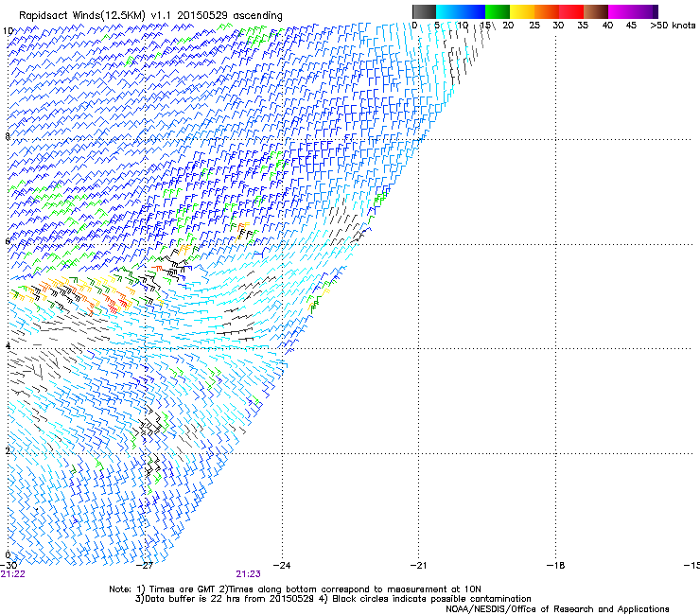Click the latitude label 2
The height and width of the screenshot is (615, 700).
[x=8, y=450]
